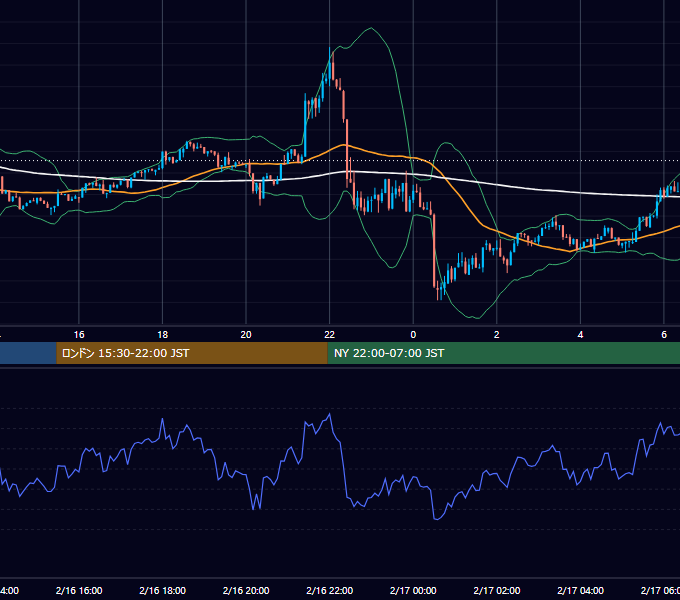Image resolution: width=680 pixels, height=600 pixels.
Task: Click the '22' hour label on chart axis
Action: [330, 335]
